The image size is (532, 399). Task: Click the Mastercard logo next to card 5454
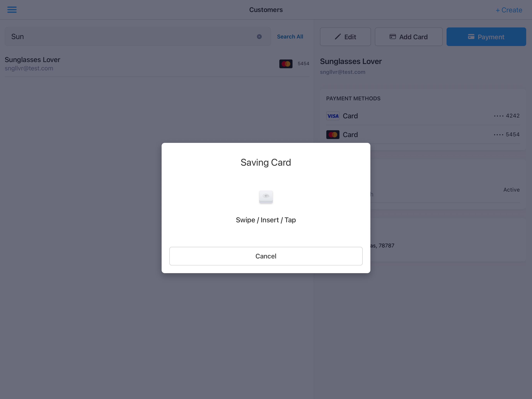tap(333, 134)
